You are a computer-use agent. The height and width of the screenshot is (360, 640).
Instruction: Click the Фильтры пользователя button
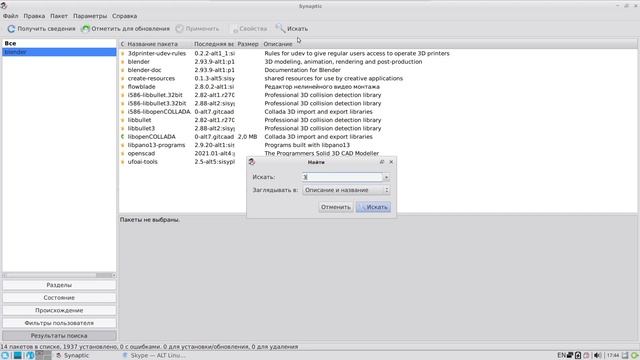(x=59, y=323)
